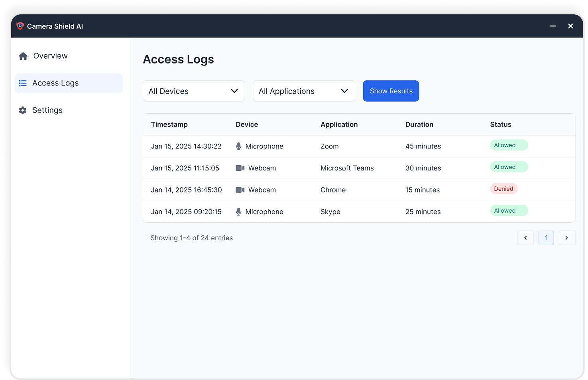The height and width of the screenshot is (380, 588).
Task: Click the list icon beside Access Logs
Action: coord(23,83)
